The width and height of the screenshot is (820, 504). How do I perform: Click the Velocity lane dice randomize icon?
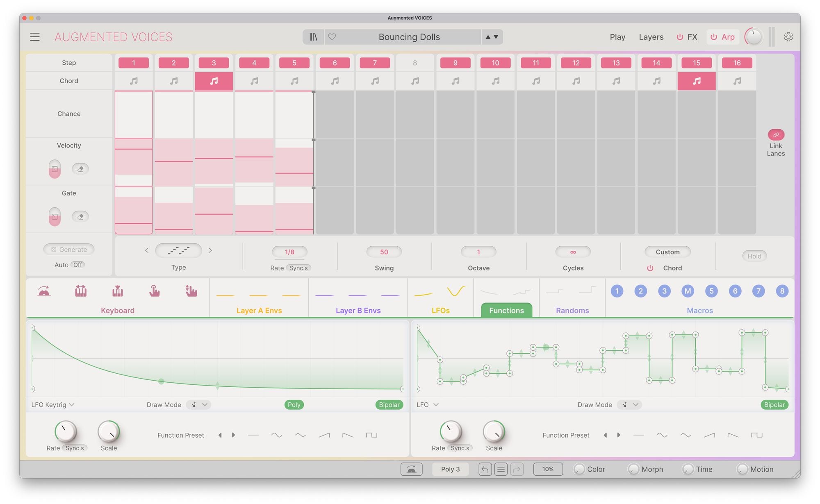point(55,169)
